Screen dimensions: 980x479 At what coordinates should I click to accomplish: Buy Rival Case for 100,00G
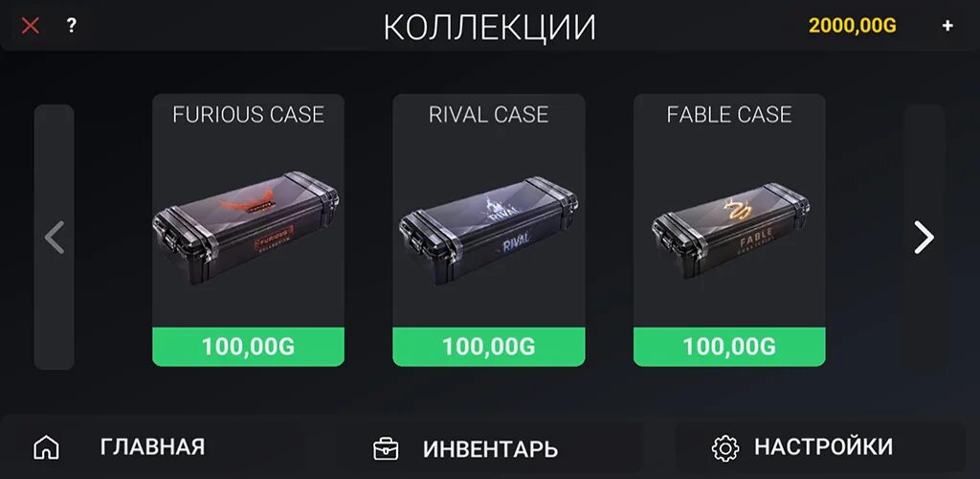tap(489, 347)
